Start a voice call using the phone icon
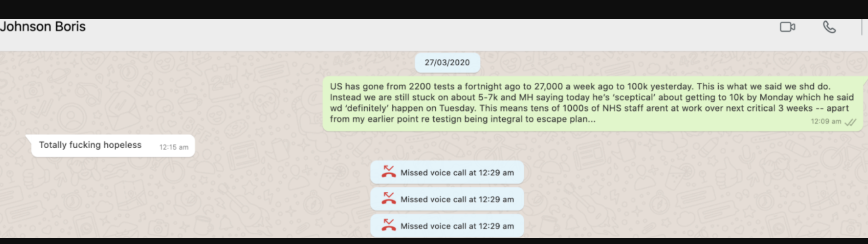 point(829,27)
